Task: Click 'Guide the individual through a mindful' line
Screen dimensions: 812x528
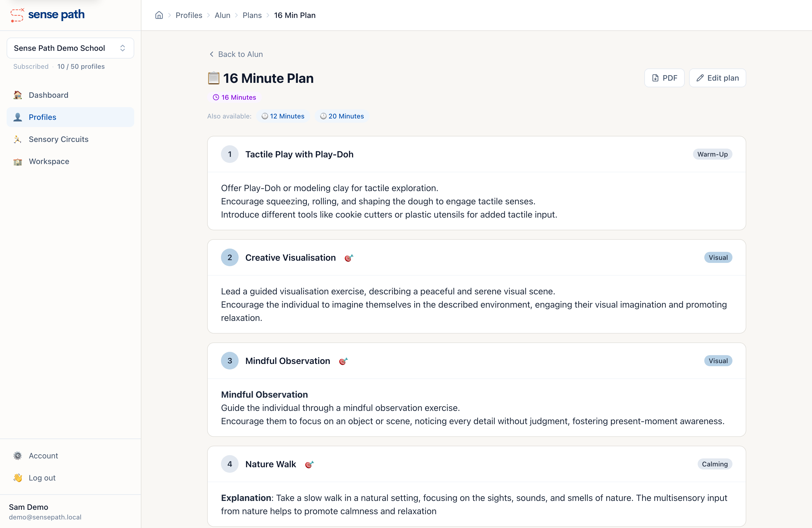Action: (x=341, y=408)
